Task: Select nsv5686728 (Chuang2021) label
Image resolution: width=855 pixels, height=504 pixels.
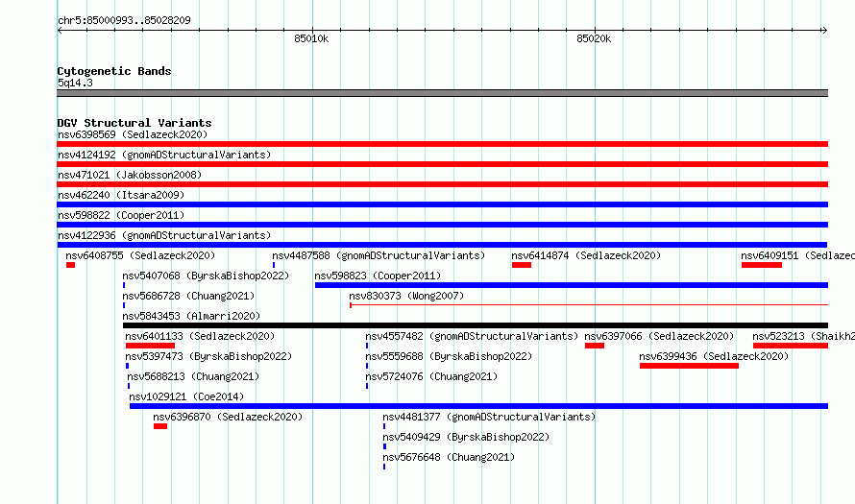Action: [188, 296]
